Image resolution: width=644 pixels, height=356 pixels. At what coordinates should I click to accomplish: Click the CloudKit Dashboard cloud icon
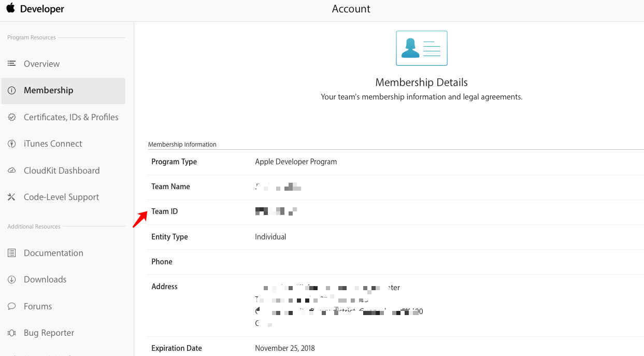point(12,170)
